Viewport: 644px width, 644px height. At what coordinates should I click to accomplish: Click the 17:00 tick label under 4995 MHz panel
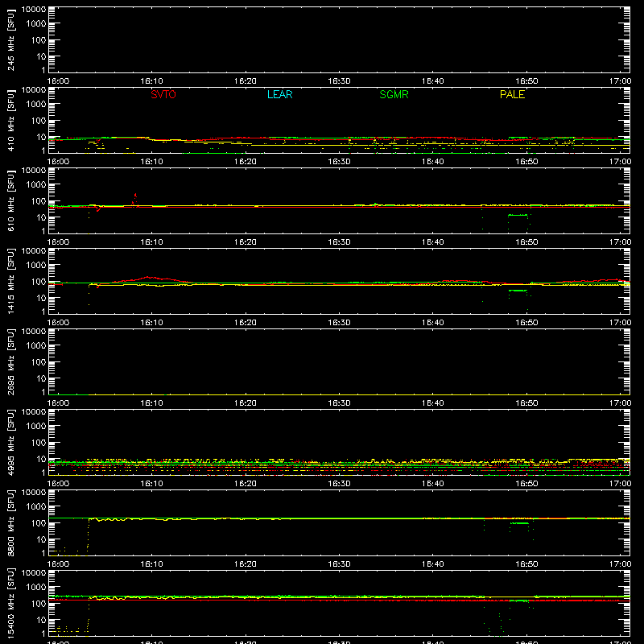click(620, 484)
